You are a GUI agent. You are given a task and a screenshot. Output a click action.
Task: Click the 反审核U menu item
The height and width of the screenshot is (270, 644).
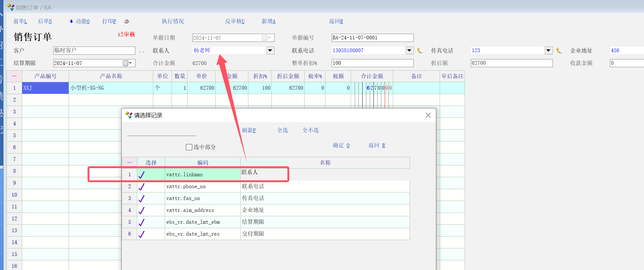235,21
